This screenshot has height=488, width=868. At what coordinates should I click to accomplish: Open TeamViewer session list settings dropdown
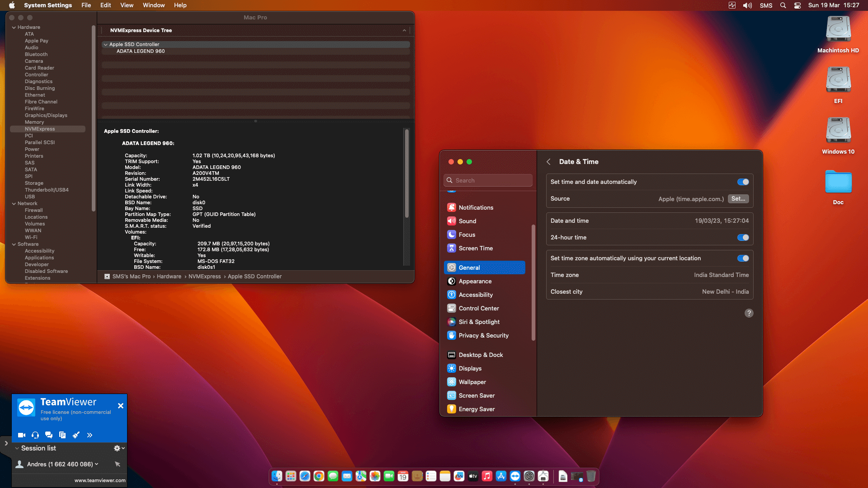[119, 448]
